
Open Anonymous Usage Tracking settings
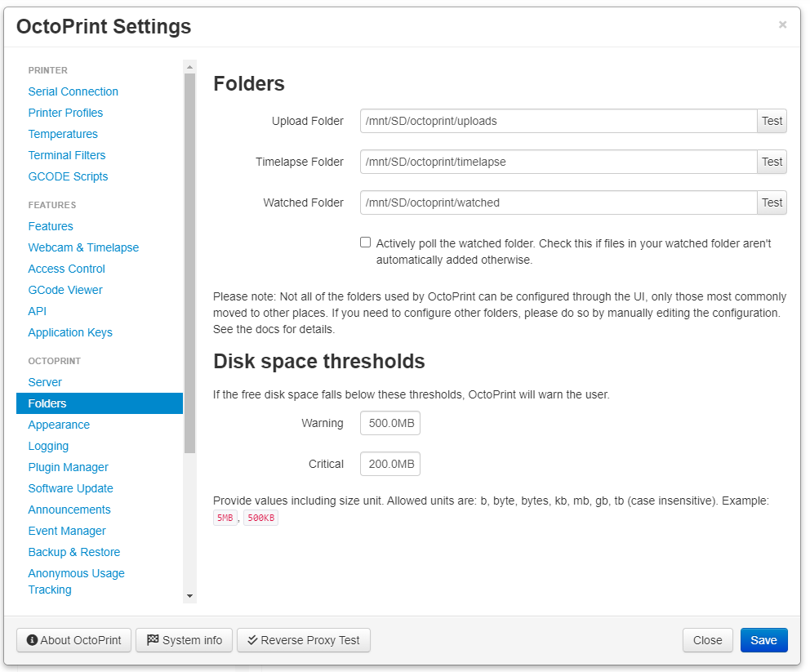coord(77,581)
